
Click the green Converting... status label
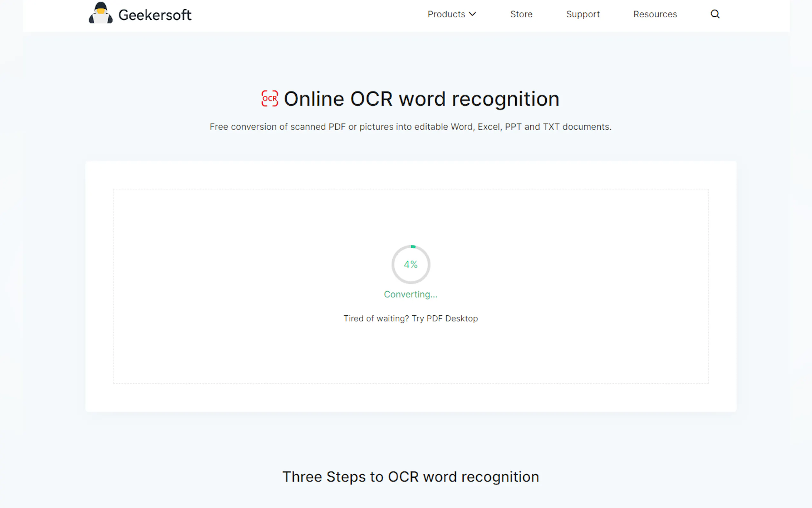pyautogui.click(x=410, y=294)
